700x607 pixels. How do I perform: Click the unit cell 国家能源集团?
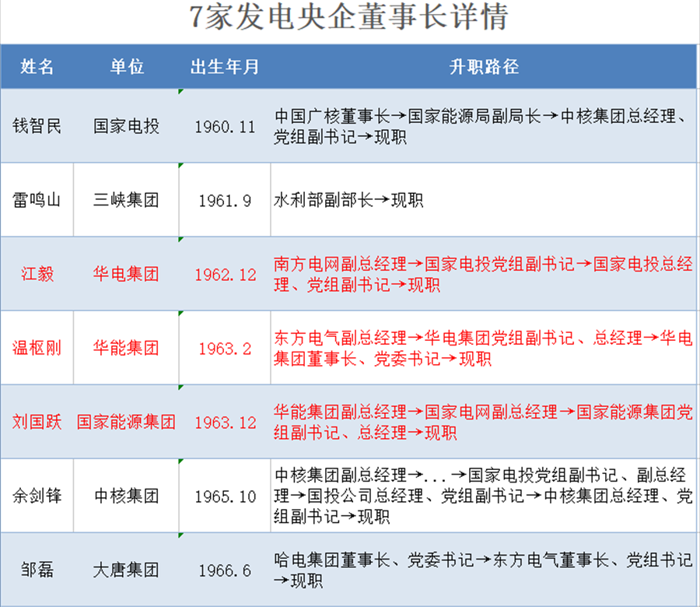(126, 422)
